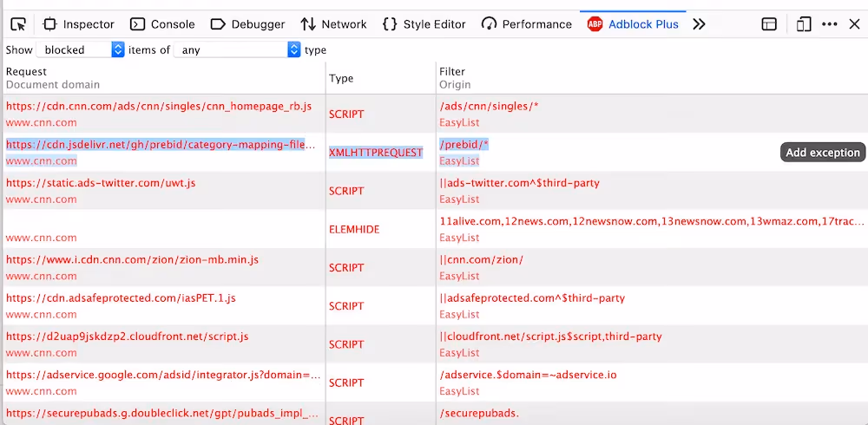Show more tools via double chevron
Viewport: 868px width, 425px height.
699,24
